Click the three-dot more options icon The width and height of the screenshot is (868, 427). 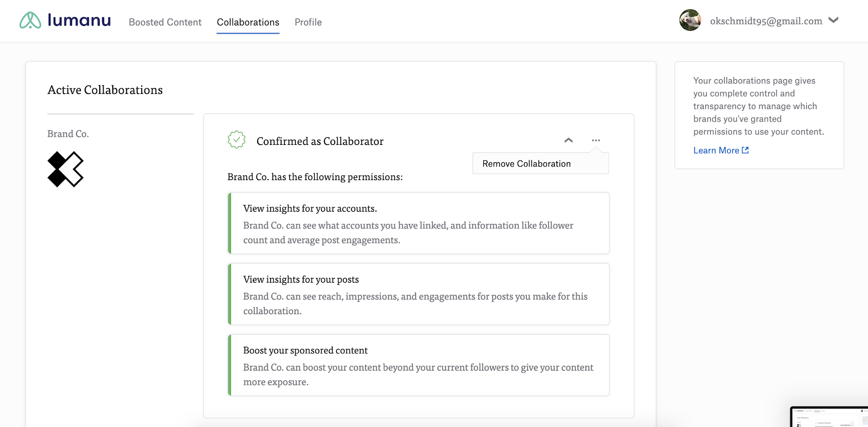coord(596,140)
